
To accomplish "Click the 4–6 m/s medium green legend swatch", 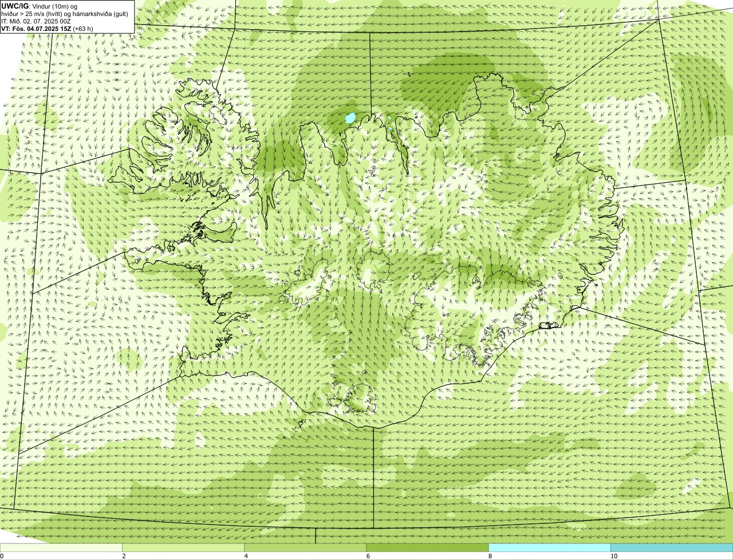I will click(305, 548).
